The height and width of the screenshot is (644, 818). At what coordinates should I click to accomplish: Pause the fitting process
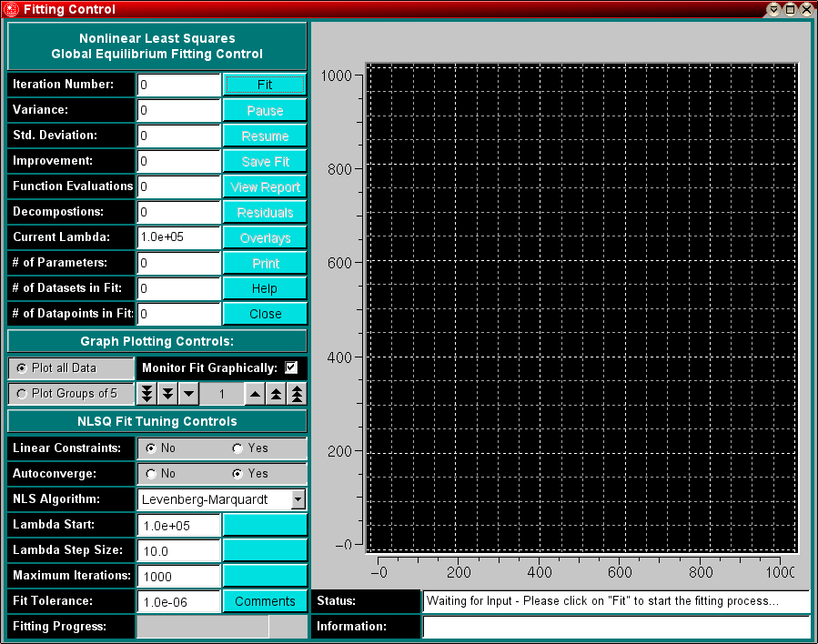click(x=265, y=110)
